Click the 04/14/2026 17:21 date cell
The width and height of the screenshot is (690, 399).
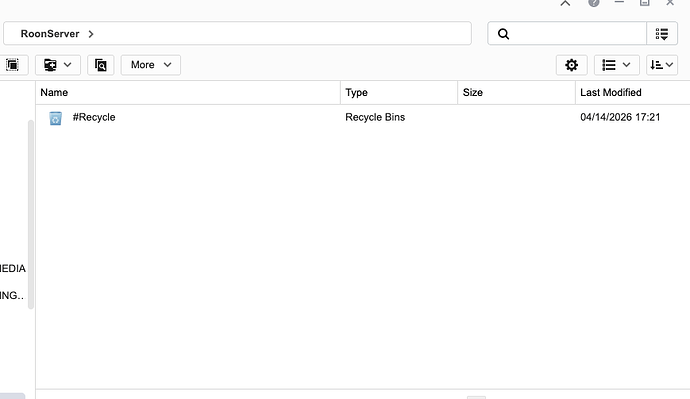pos(620,117)
